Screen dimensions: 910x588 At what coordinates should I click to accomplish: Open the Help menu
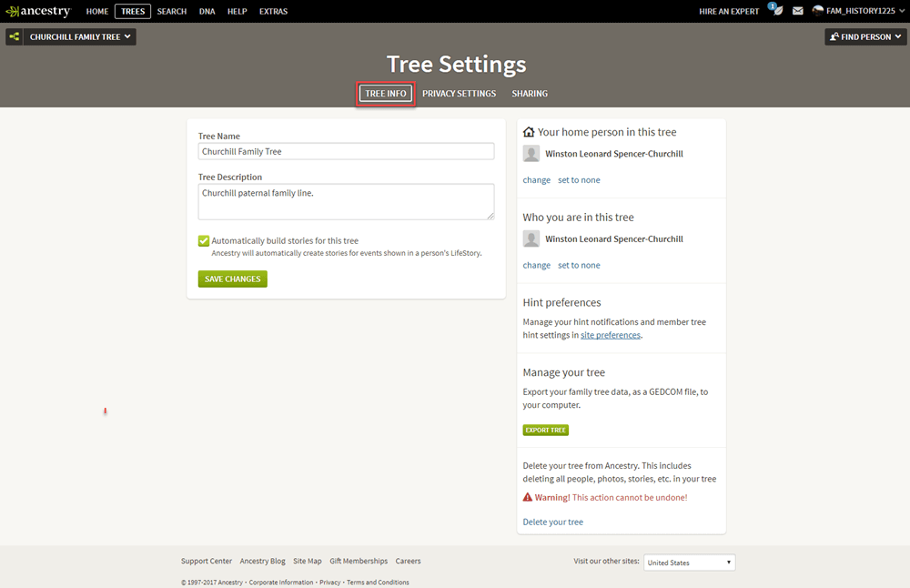point(238,11)
